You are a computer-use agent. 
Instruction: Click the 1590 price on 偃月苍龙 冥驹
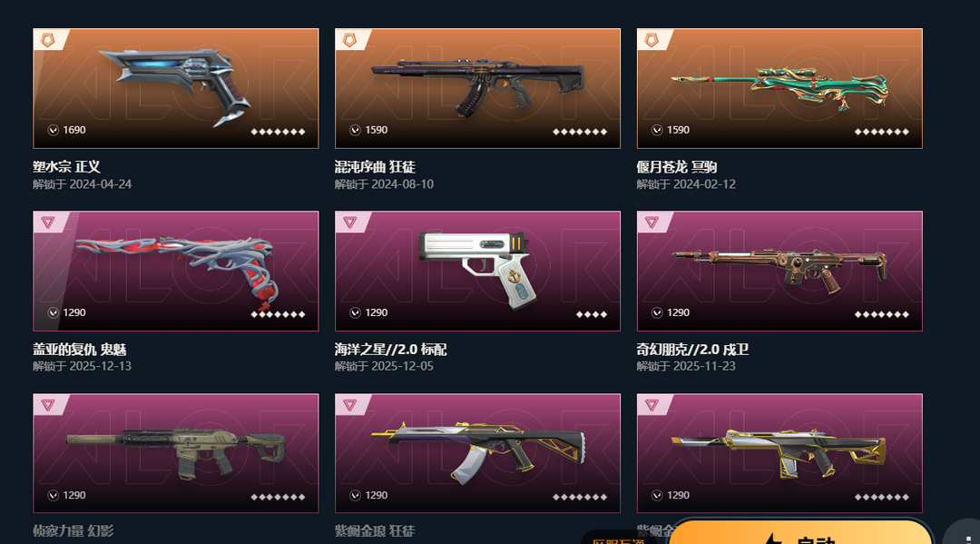pyautogui.click(x=678, y=130)
